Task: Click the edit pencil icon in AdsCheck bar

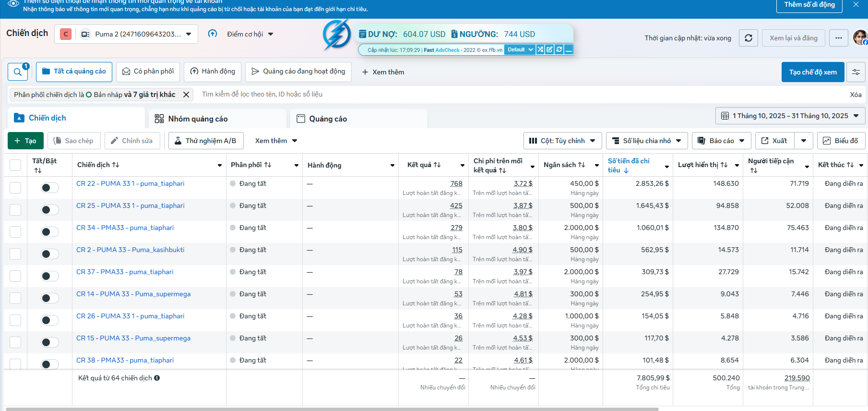Action: (550, 49)
